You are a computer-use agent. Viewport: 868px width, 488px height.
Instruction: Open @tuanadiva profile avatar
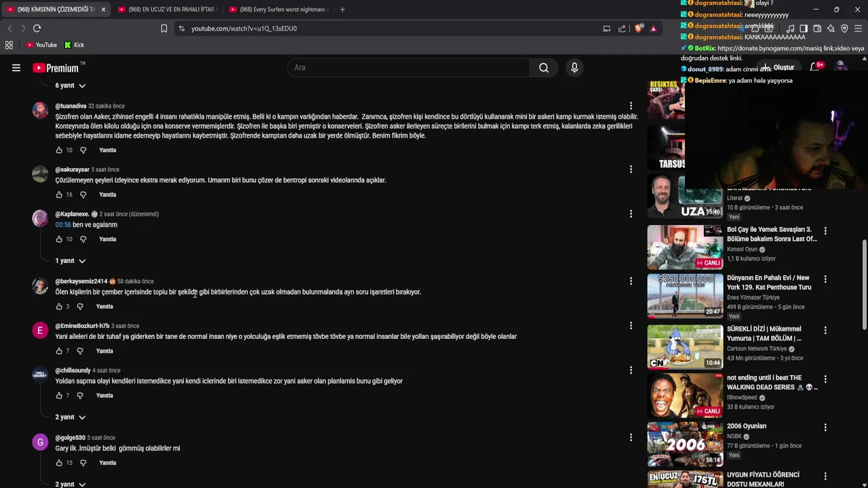pyautogui.click(x=40, y=110)
